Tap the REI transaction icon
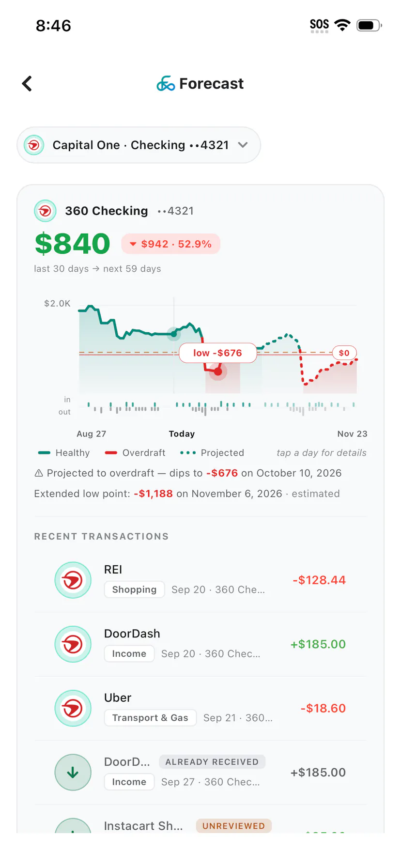Image resolution: width=401 pixels, height=868 pixels. [x=73, y=580]
